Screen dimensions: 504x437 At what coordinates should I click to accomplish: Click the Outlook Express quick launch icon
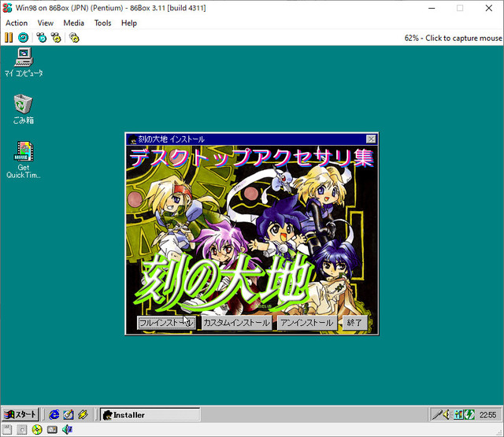point(69,415)
